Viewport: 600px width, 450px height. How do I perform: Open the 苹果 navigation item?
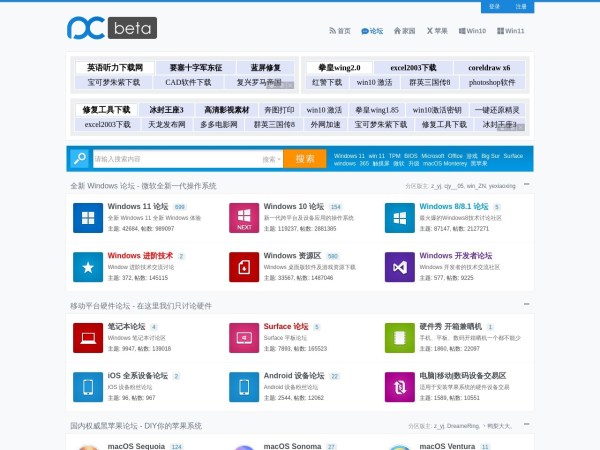[x=436, y=31]
